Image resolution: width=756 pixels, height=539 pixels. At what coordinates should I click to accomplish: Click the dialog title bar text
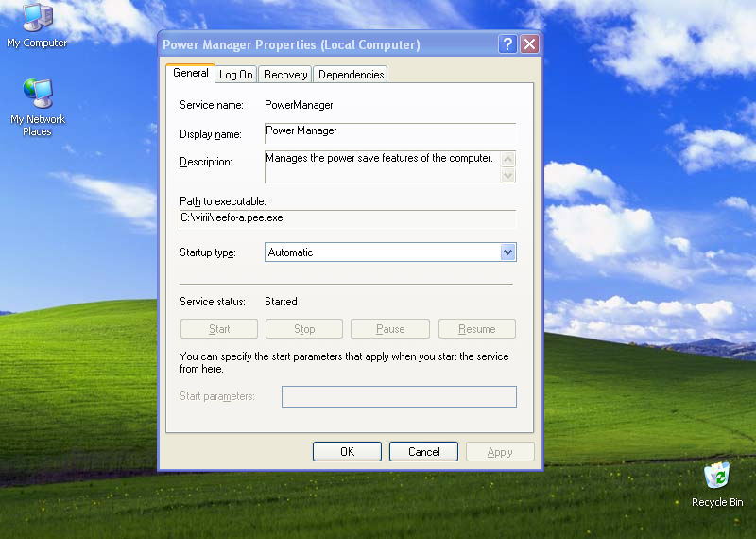tap(291, 44)
